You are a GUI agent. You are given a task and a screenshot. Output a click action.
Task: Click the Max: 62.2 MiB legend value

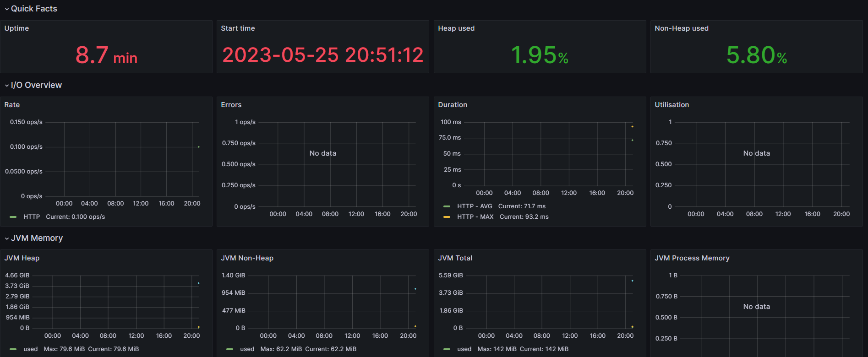coord(281,349)
